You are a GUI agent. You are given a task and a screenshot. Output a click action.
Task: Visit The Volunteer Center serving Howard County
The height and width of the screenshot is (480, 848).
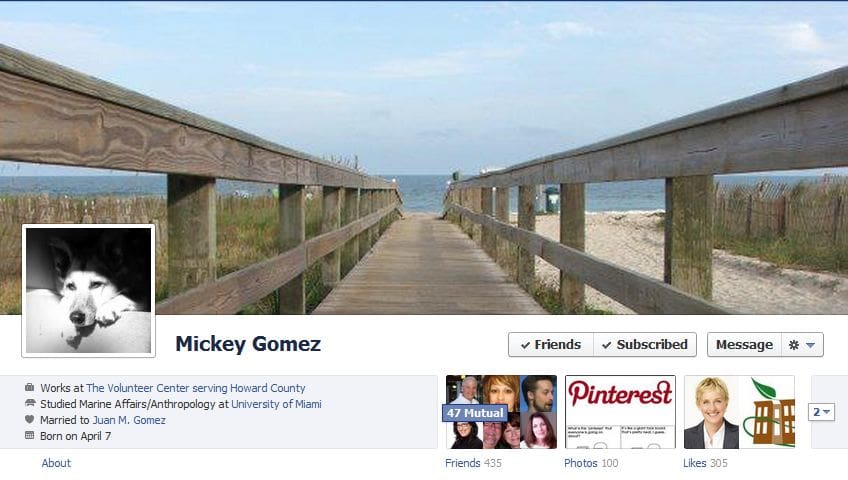point(196,388)
